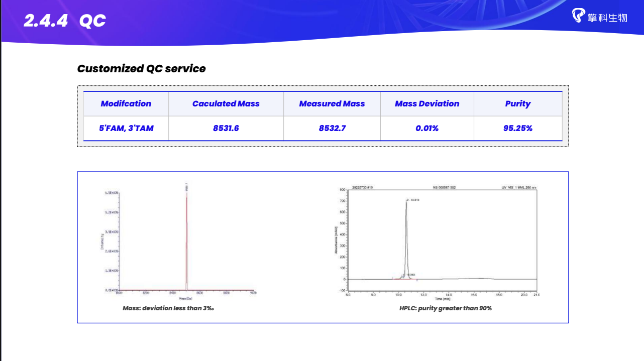Click the "5'FAM, 3'TAM" table cell

click(126, 129)
